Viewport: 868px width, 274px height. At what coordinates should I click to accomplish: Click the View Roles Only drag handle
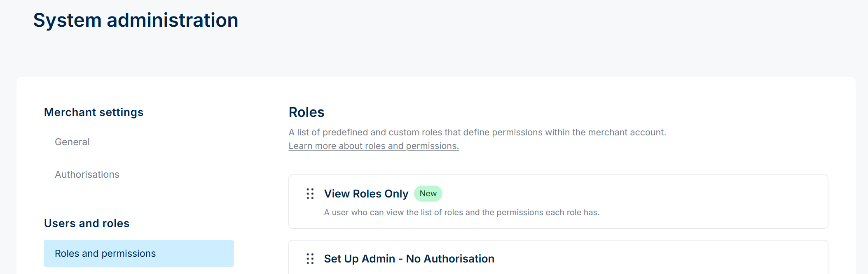[x=310, y=194]
